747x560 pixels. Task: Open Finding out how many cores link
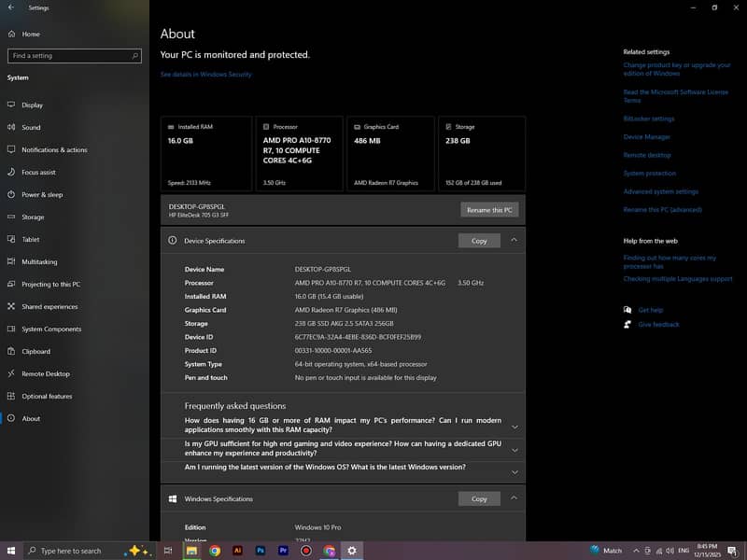coord(669,262)
